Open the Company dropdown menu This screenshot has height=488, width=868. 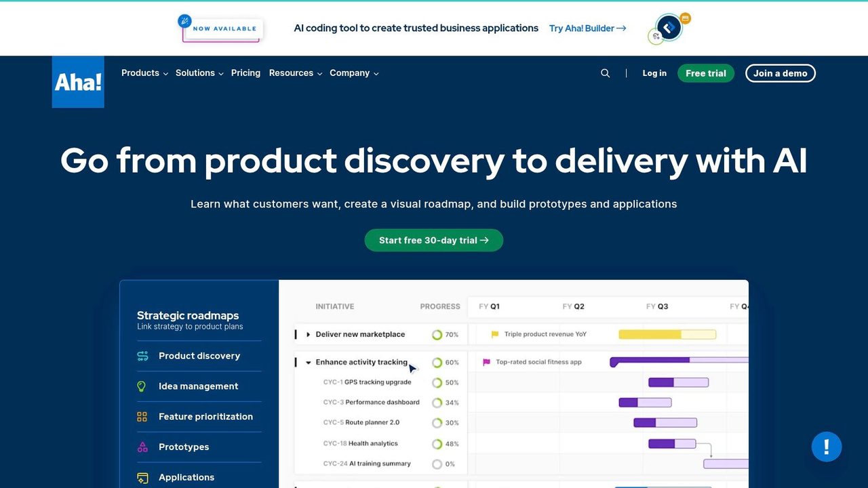pos(354,73)
